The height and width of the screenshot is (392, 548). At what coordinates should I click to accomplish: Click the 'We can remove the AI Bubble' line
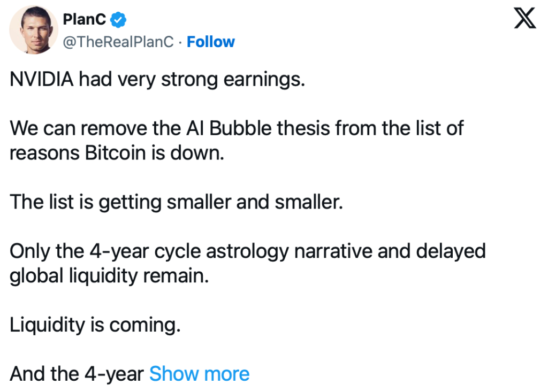click(x=237, y=128)
